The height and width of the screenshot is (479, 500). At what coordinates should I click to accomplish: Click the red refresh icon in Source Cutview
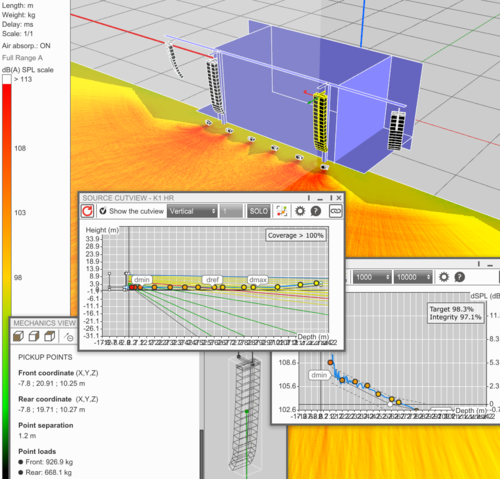pos(87,211)
